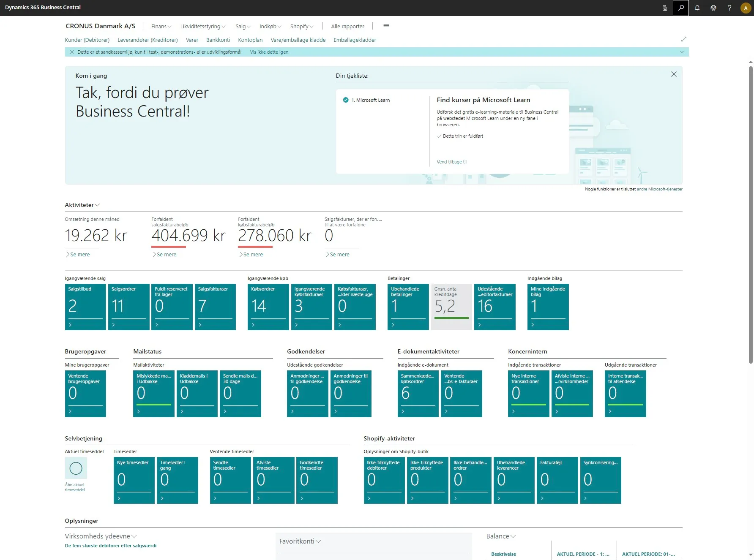This screenshot has width=754, height=560.
Task: Open the Likviditetsstyring dropdown menu
Action: click(x=203, y=26)
